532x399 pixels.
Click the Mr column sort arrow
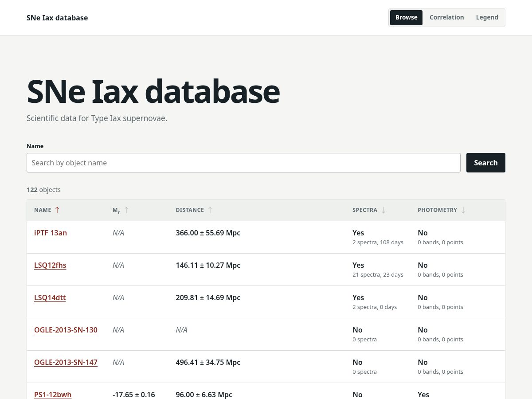pos(126,210)
